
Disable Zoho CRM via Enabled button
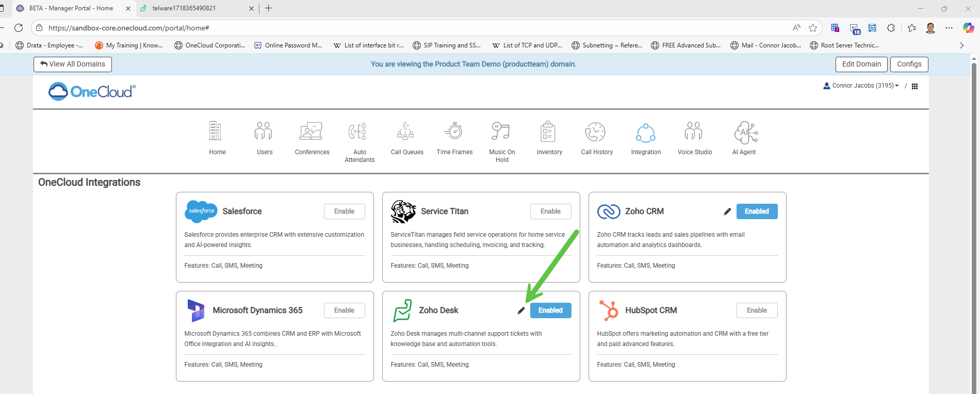(757, 211)
